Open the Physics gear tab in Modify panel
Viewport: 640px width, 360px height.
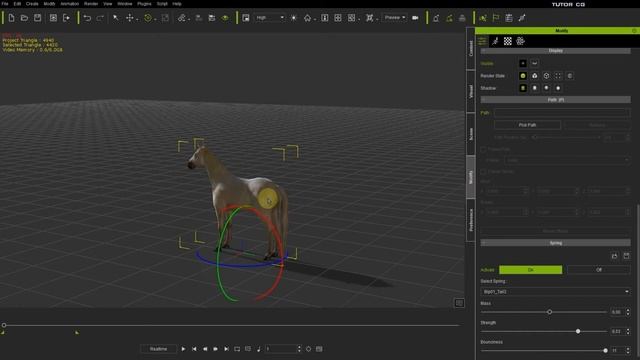tap(520, 41)
